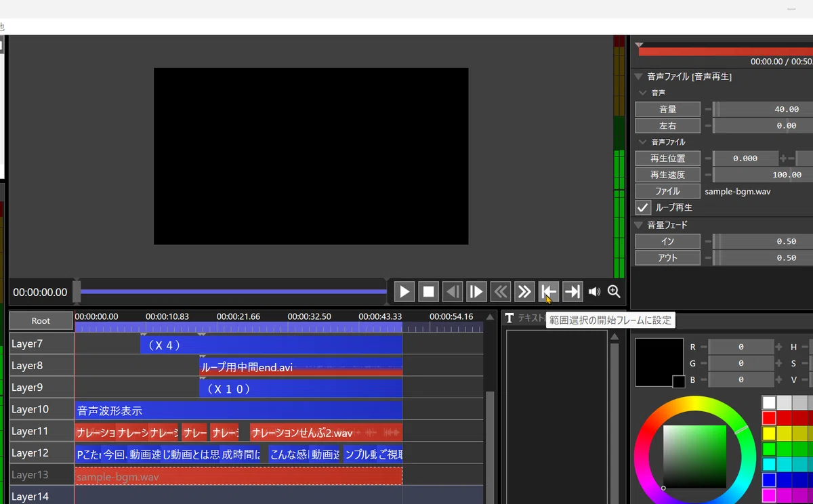Step forward one frame in preview

476,292
